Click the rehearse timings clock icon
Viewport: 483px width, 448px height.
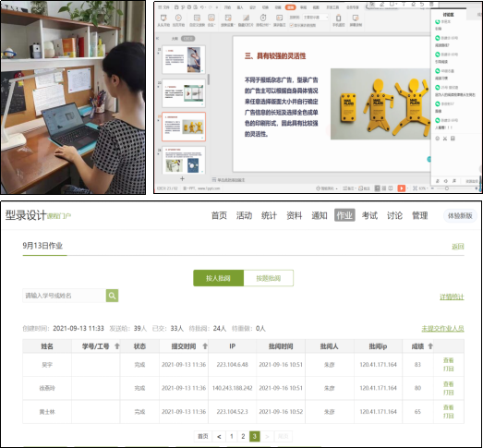[263, 18]
